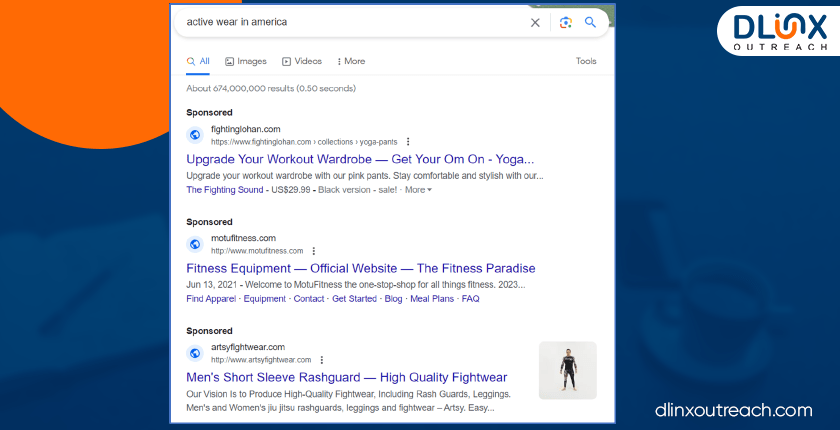This screenshot has width=840, height=430.
Task: Clear the search box with the X icon
Action: click(x=535, y=22)
